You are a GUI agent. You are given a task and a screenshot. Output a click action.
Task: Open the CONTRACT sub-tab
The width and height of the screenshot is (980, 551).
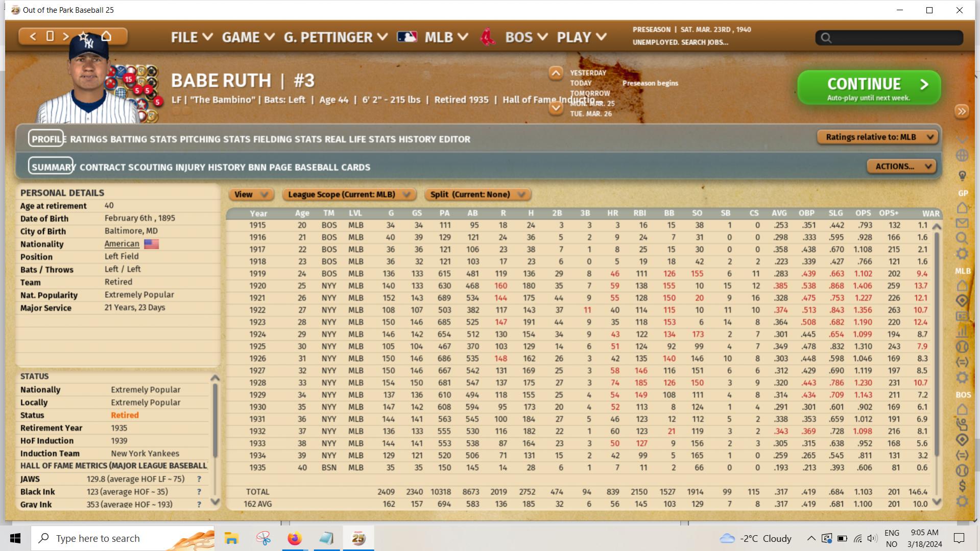pos(102,167)
